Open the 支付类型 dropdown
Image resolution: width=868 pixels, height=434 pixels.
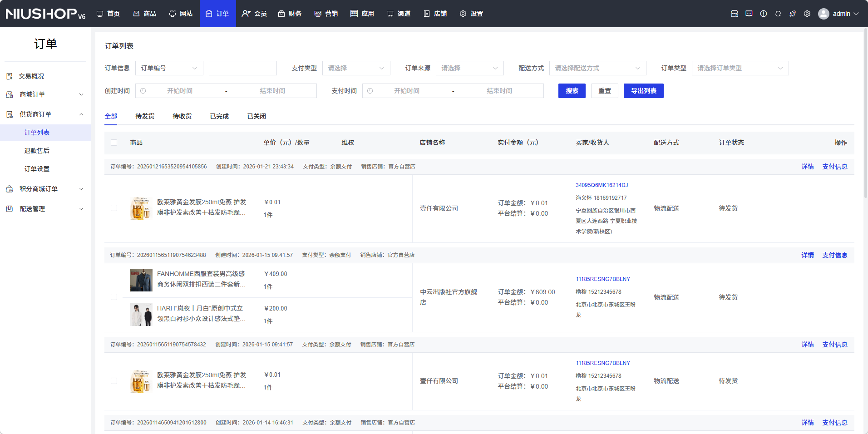(356, 68)
